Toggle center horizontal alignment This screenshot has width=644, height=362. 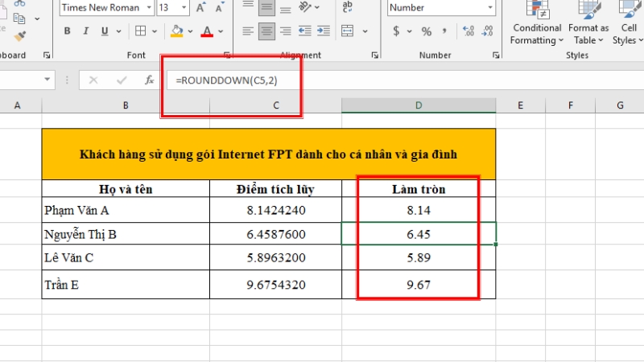[266, 31]
